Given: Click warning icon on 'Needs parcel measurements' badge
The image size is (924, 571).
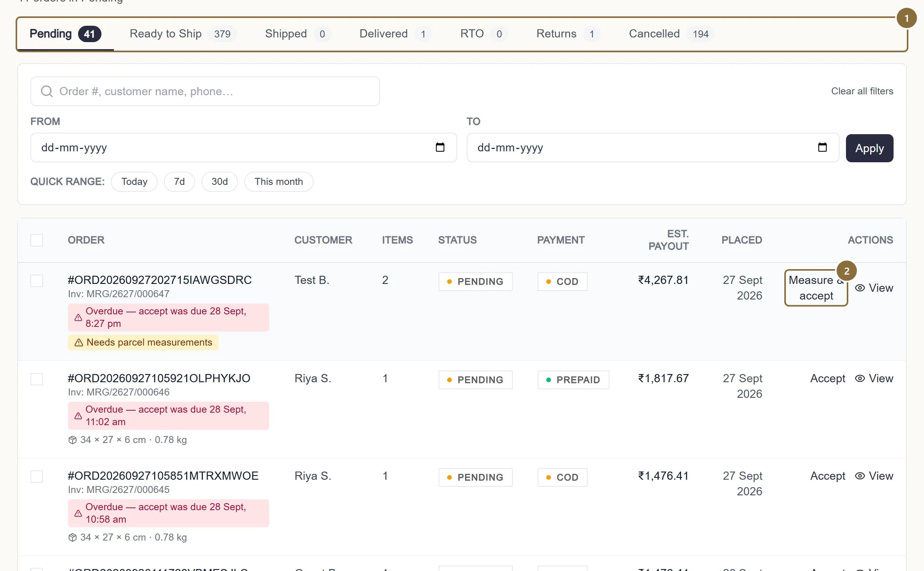Looking at the screenshot, I should [78, 342].
